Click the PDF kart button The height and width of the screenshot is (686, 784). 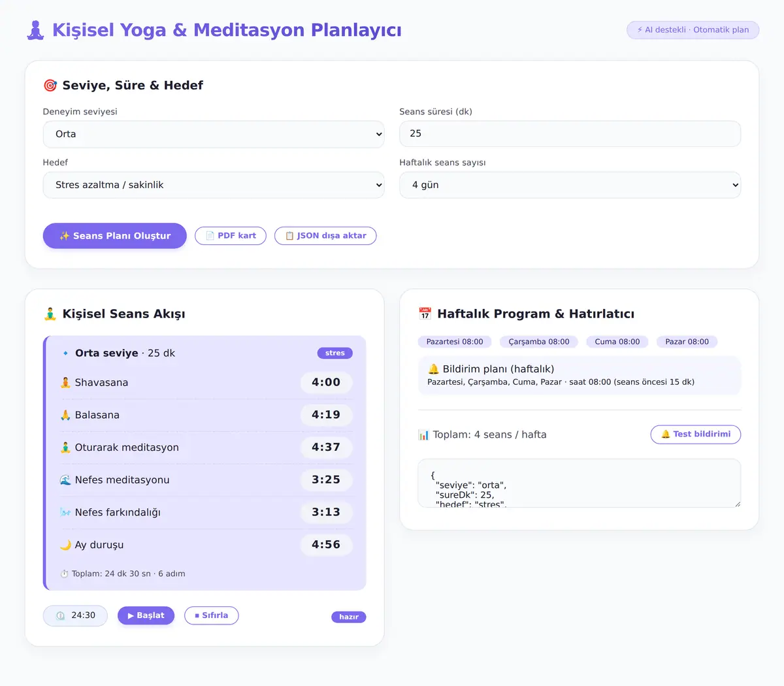[x=231, y=236]
